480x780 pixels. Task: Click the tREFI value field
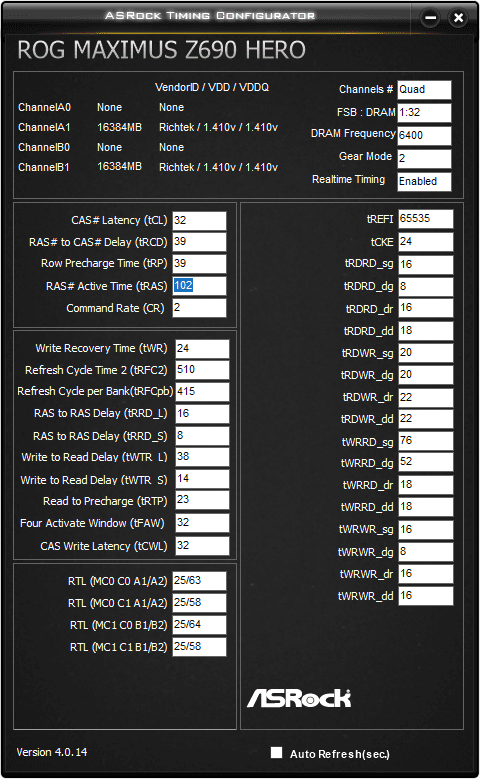[426, 219]
